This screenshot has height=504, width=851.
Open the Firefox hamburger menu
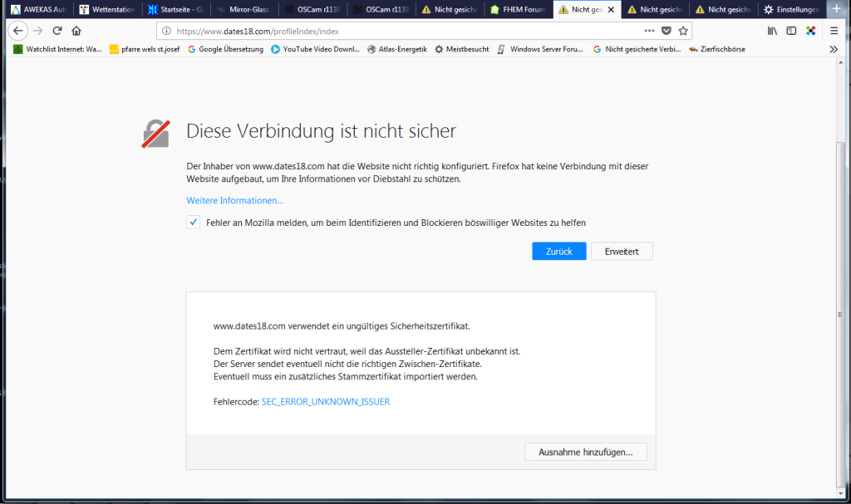(x=834, y=31)
